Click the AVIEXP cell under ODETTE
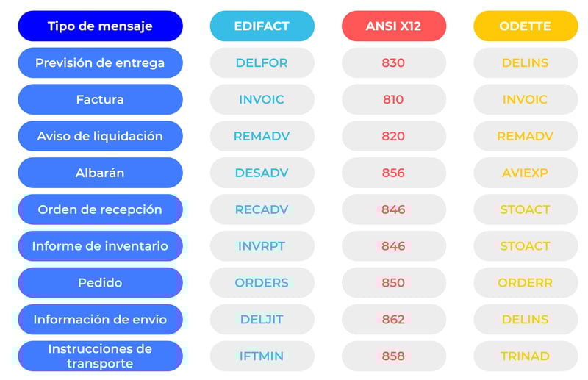588x380 pixels. (x=526, y=173)
